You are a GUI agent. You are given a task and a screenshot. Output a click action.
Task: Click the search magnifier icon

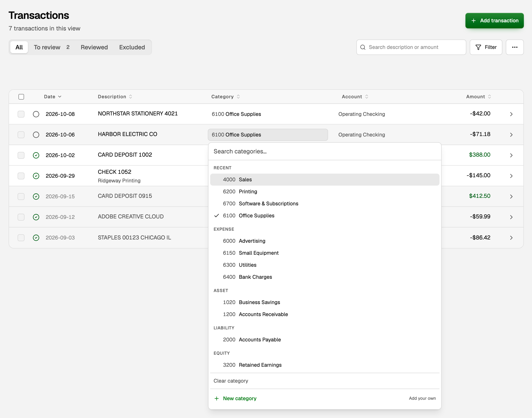pyautogui.click(x=363, y=47)
